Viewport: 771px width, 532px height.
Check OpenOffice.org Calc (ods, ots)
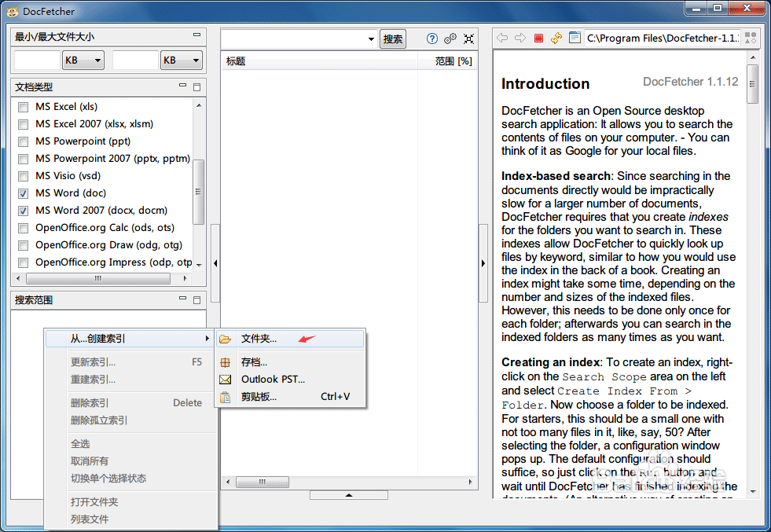[23, 228]
